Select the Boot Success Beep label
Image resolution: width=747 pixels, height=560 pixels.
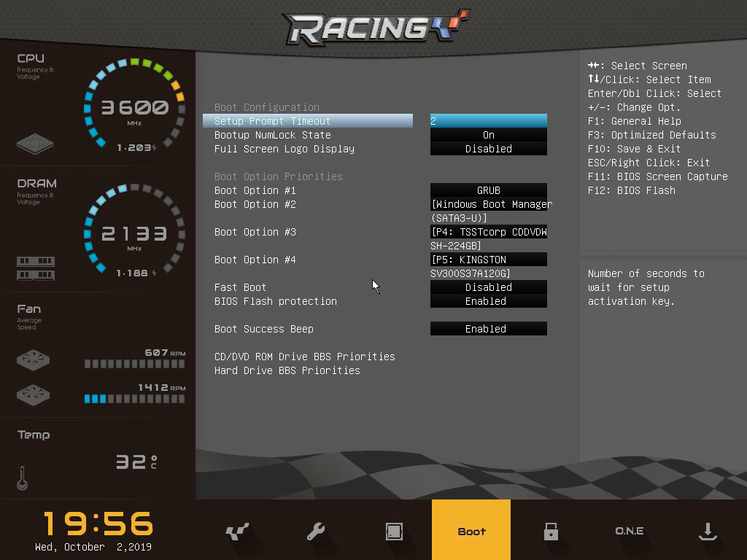tap(264, 329)
